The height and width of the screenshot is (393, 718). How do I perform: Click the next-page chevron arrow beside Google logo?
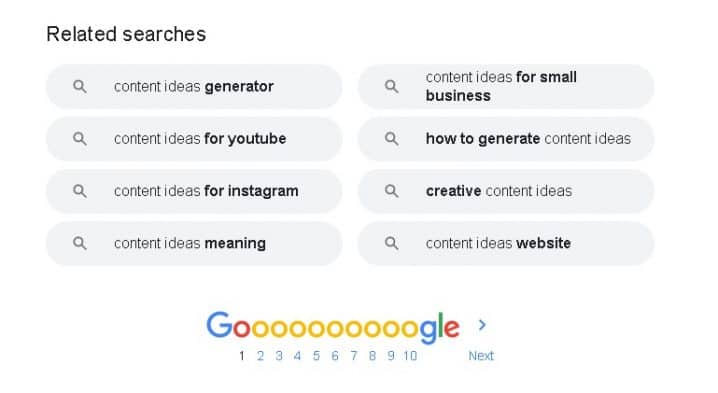tap(482, 325)
